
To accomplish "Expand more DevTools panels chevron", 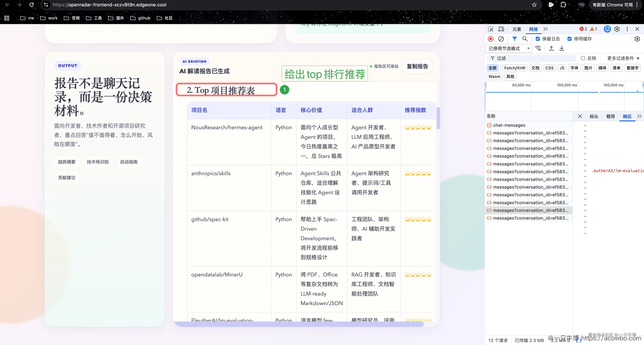I will coord(546,29).
